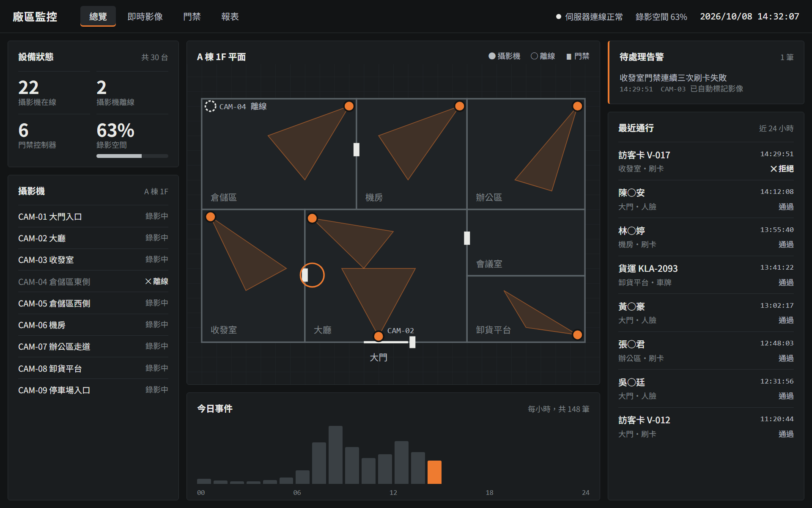Click the tallest bar in 今日事件 chart
The height and width of the screenshot is (508, 812).
click(x=335, y=455)
